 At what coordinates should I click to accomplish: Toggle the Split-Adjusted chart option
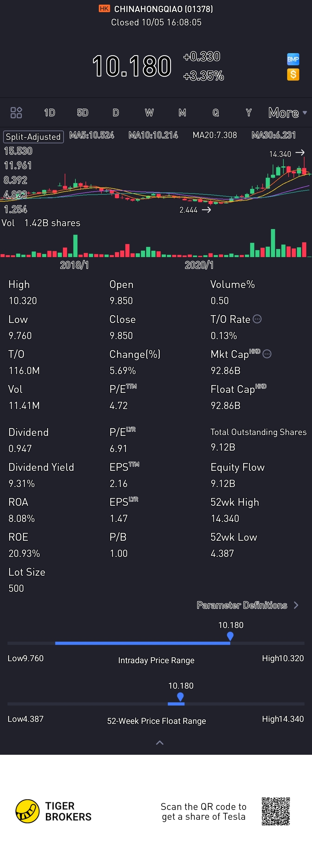tap(33, 137)
